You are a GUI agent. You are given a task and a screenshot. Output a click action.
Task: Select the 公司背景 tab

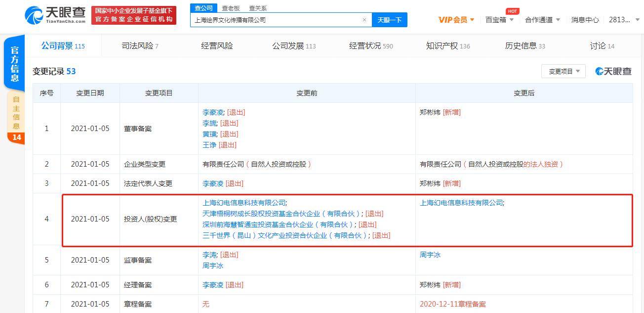coord(63,45)
